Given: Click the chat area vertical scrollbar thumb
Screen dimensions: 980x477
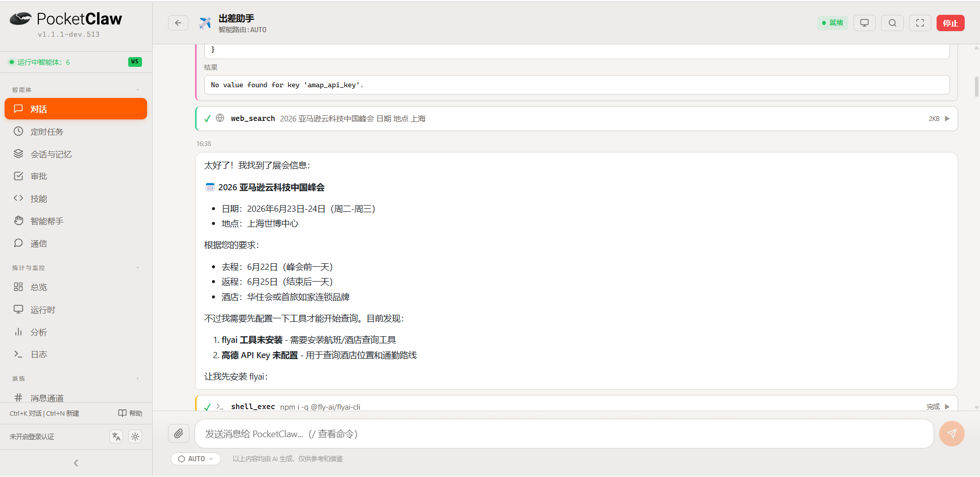Looking at the screenshot, I should pyautogui.click(x=976, y=87).
